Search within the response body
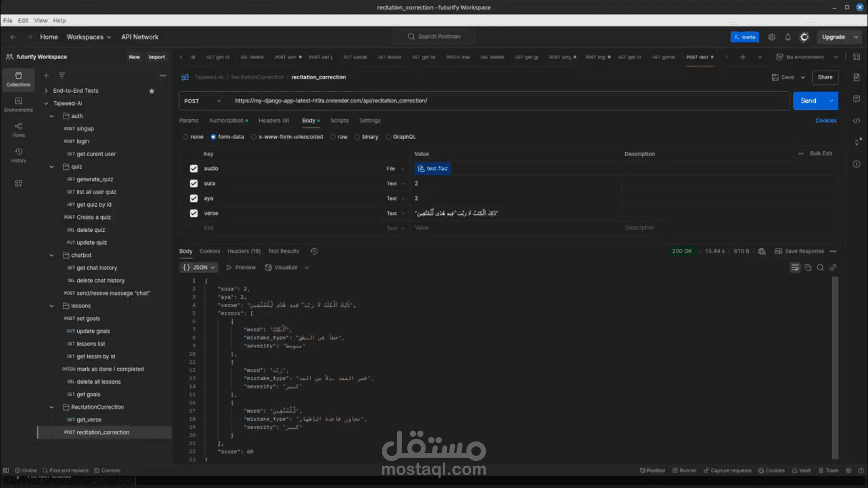The width and height of the screenshot is (868, 488). 821,267
